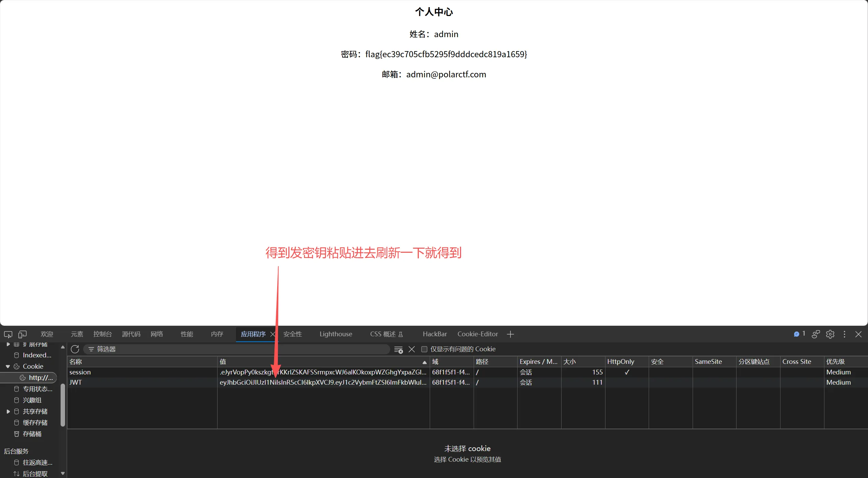Expand the 共享存储 tree node
This screenshot has height=478, width=868.
click(8, 412)
